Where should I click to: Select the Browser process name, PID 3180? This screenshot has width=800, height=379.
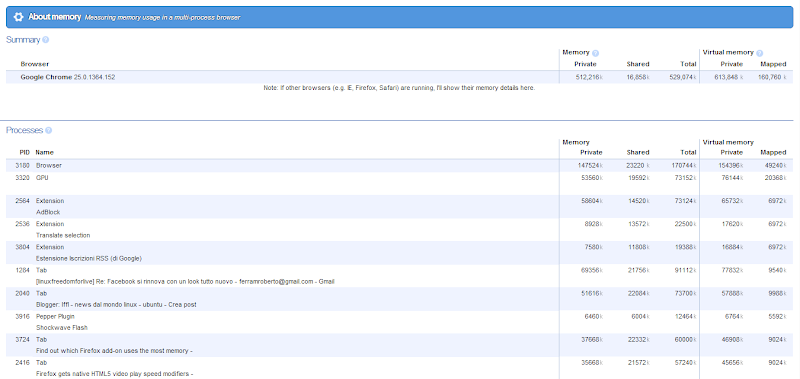pos(48,166)
